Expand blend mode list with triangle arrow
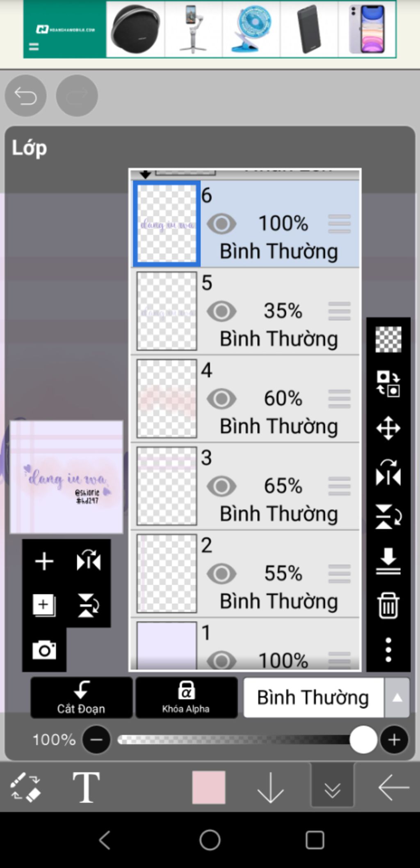The width and height of the screenshot is (420, 868). 397,698
